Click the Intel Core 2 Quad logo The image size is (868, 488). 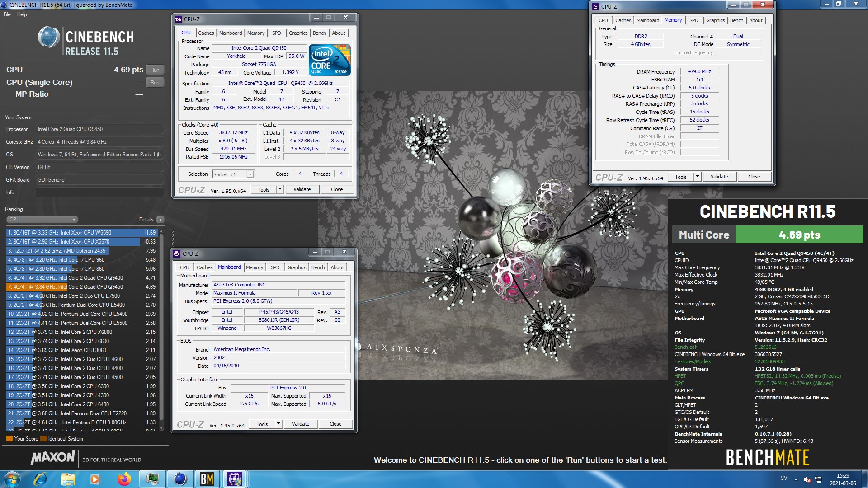pyautogui.click(x=330, y=60)
